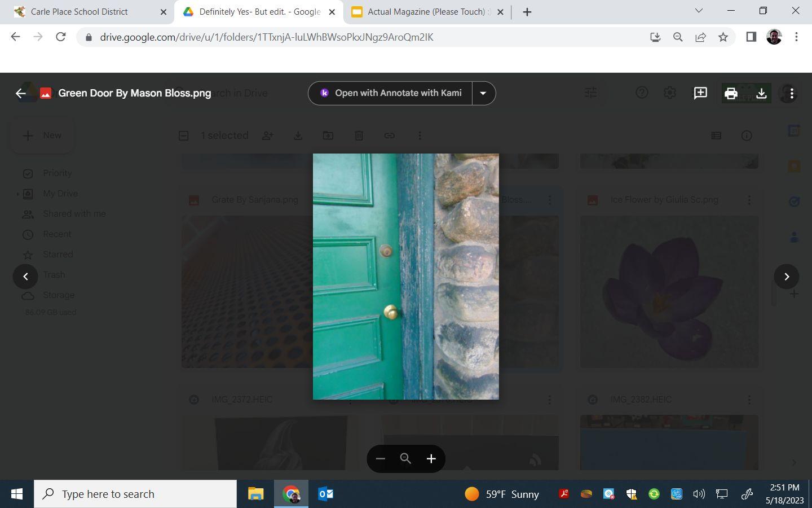Viewport: 812px width, 508px height.
Task: Bookmark this page with the star
Action: coord(723,37)
